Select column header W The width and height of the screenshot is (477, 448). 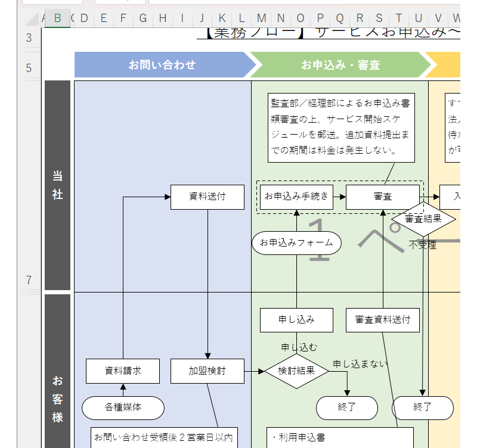point(457,18)
